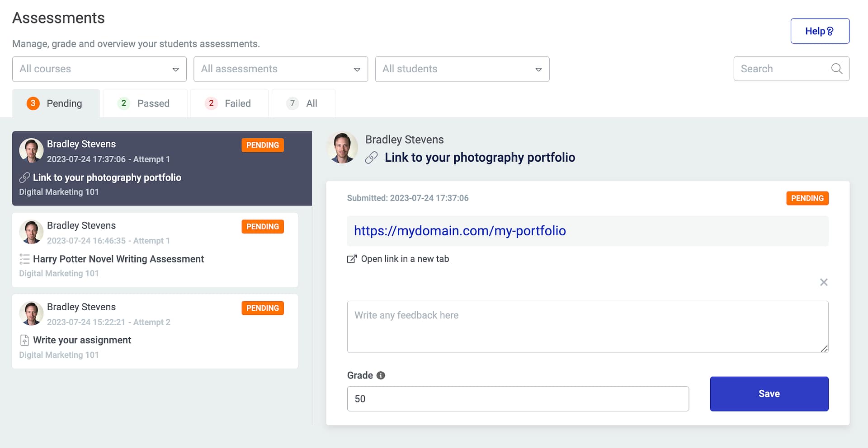Expand the All students dropdown

pos(462,69)
